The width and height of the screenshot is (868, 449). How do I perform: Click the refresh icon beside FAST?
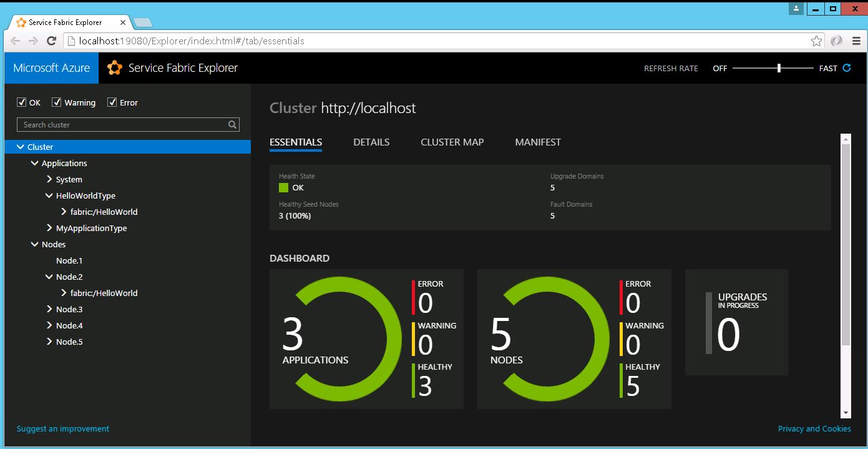pos(847,68)
